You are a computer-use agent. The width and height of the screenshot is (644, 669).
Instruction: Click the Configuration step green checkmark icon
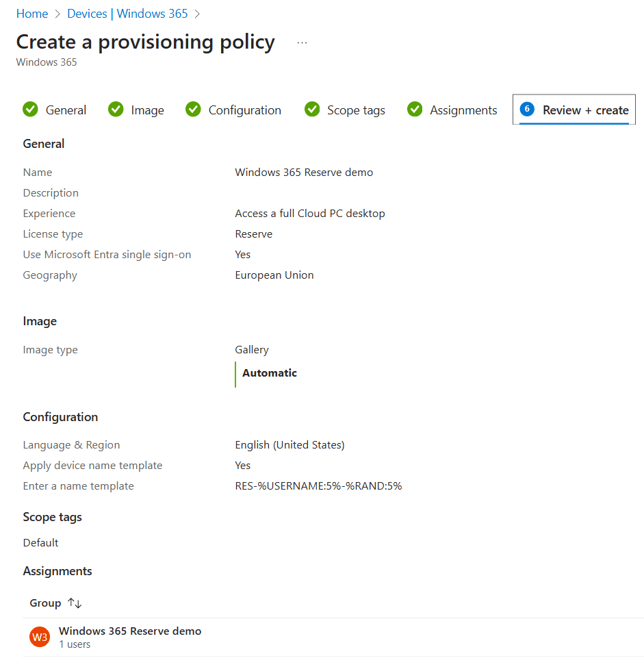(x=193, y=110)
